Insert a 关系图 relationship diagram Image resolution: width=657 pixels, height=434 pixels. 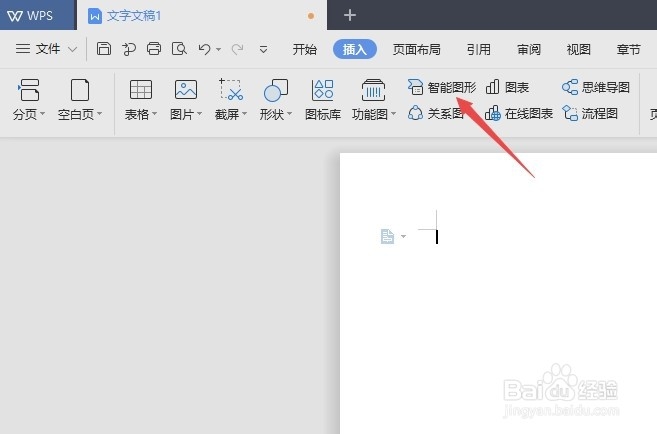[435, 114]
